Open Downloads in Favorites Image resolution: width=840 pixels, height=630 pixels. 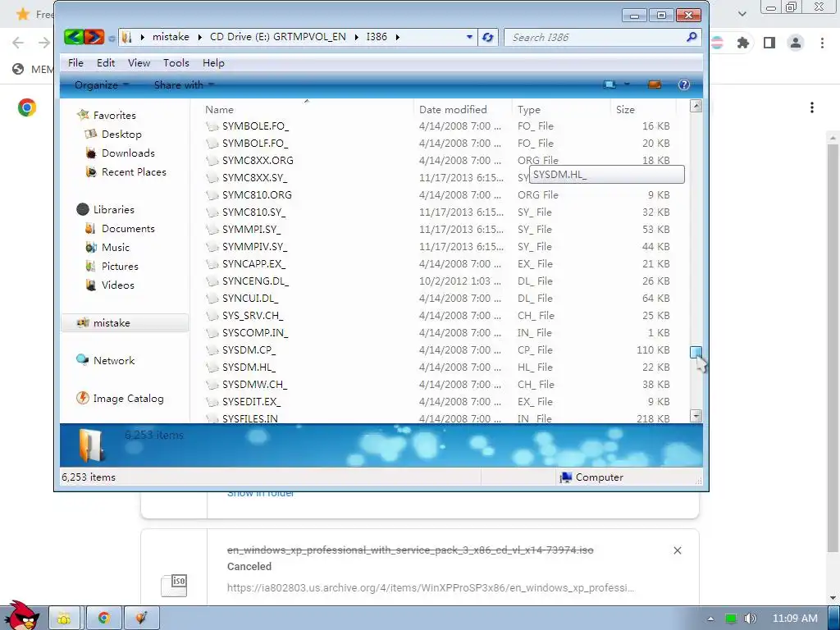tap(127, 153)
